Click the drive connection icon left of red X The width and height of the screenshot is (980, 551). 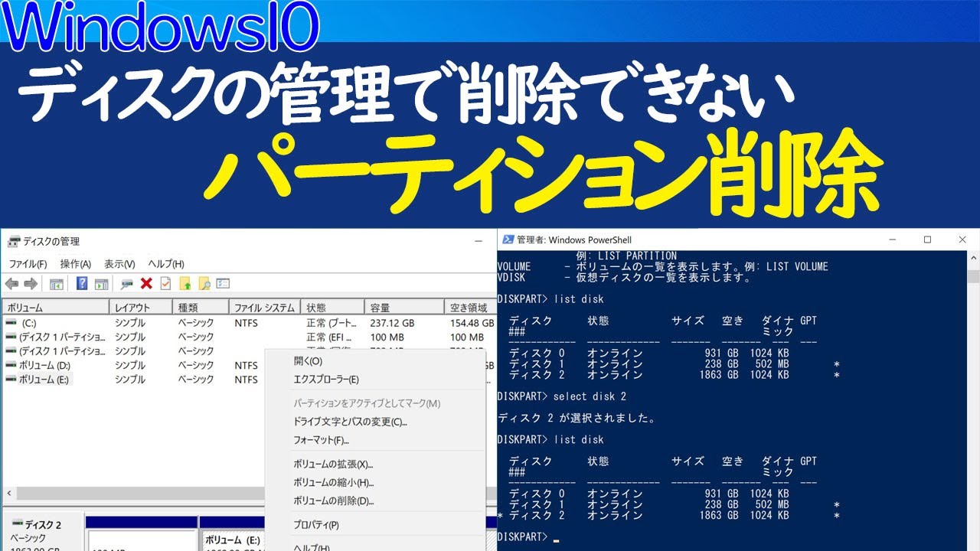pos(126,284)
